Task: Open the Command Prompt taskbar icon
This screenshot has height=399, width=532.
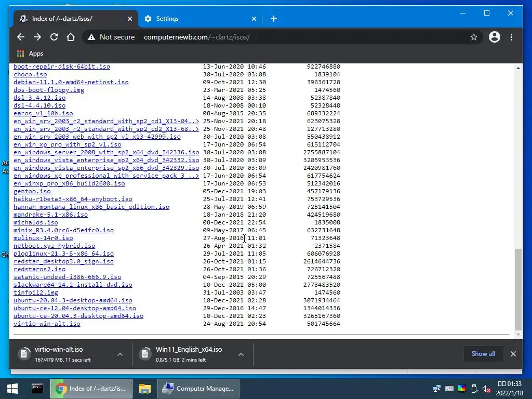Action: [37, 389]
